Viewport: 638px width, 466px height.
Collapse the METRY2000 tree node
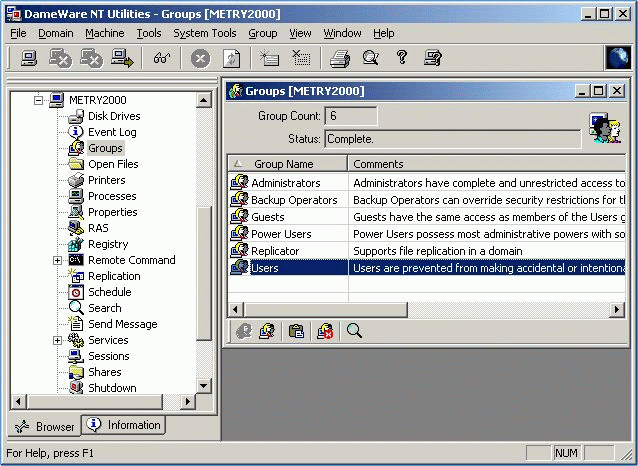38,100
